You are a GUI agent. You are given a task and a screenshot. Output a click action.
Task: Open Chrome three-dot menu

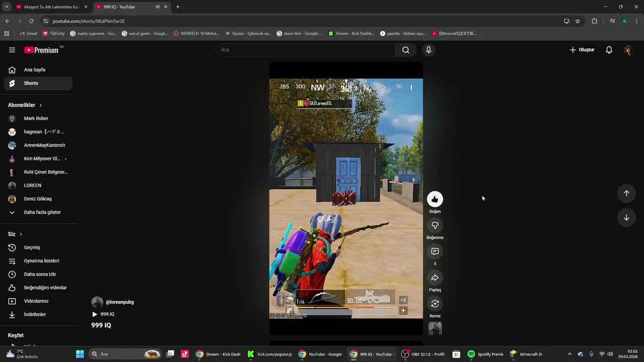point(637,21)
